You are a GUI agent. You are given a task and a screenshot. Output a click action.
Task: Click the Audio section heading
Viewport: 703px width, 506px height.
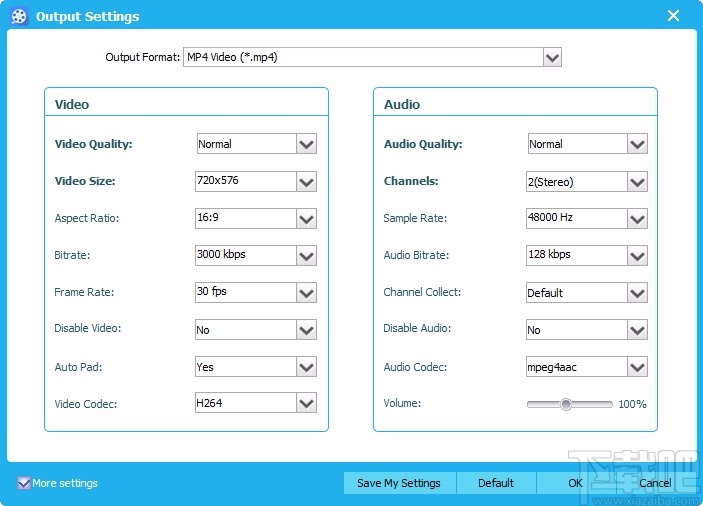[x=402, y=104]
